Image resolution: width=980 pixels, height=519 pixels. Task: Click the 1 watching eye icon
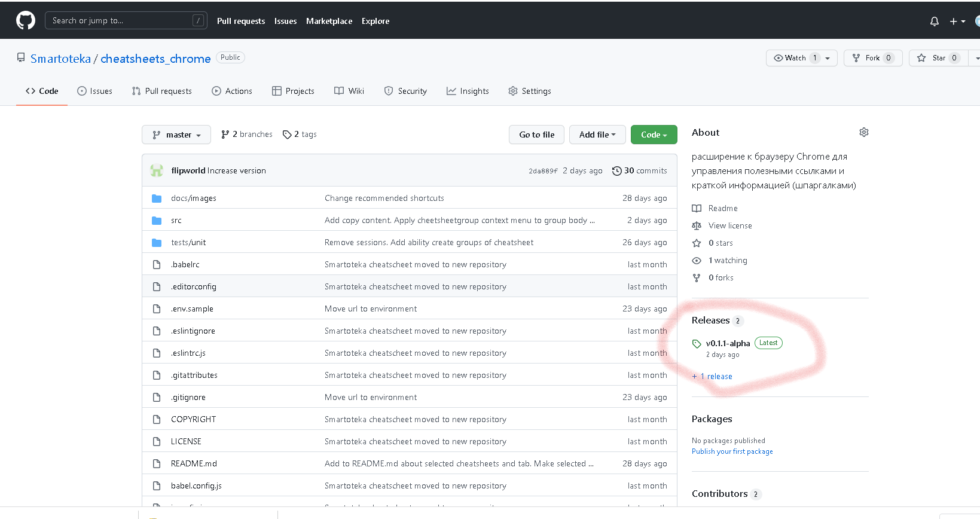click(x=697, y=260)
